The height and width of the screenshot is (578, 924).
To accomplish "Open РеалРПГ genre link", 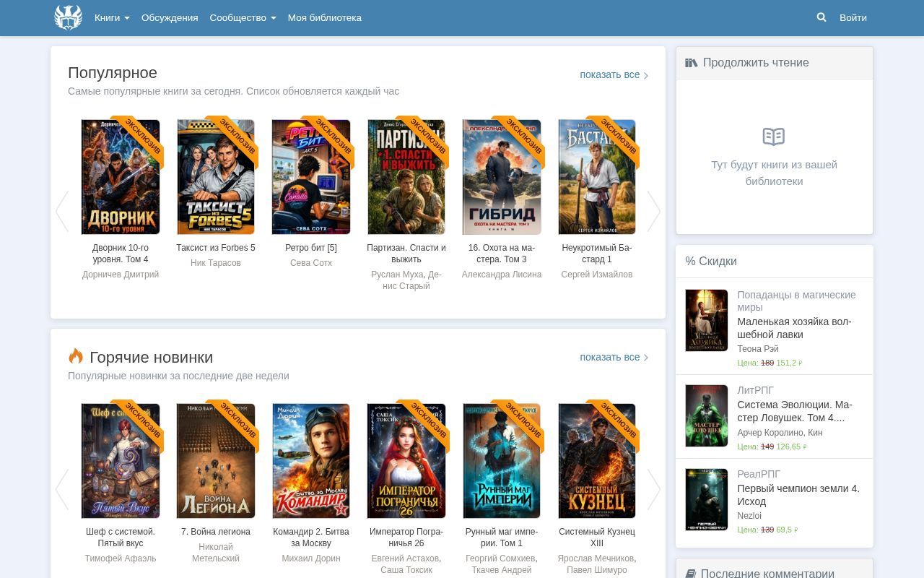I will click(x=759, y=474).
